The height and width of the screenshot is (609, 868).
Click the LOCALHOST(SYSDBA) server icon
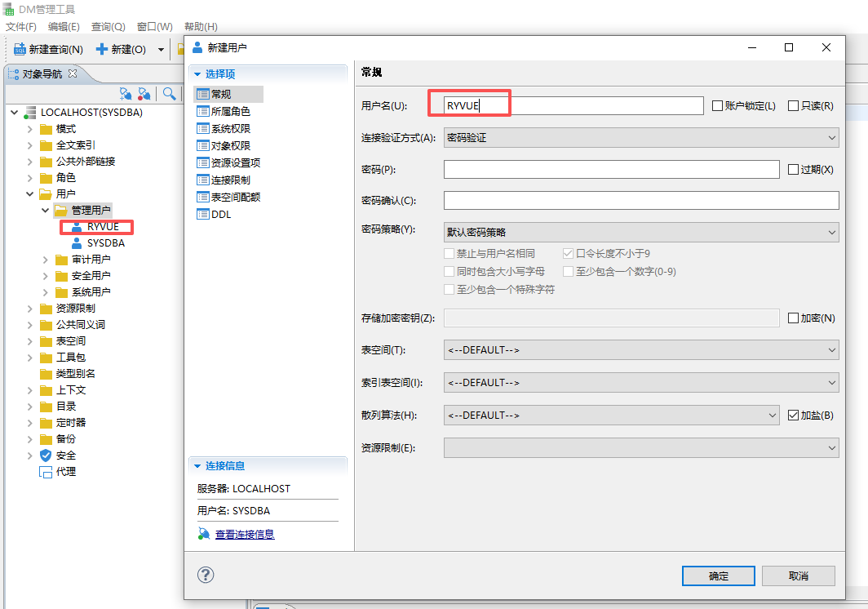[x=30, y=113]
